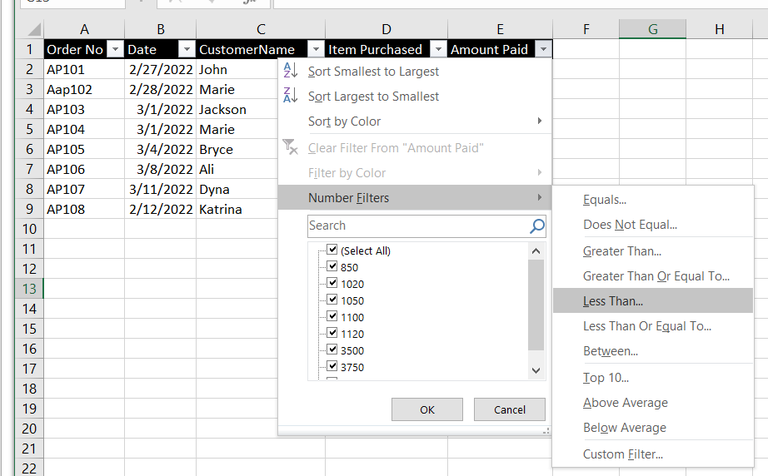The image size is (768, 476).
Task: Toggle the (Select All) checkbox
Action: click(x=333, y=250)
